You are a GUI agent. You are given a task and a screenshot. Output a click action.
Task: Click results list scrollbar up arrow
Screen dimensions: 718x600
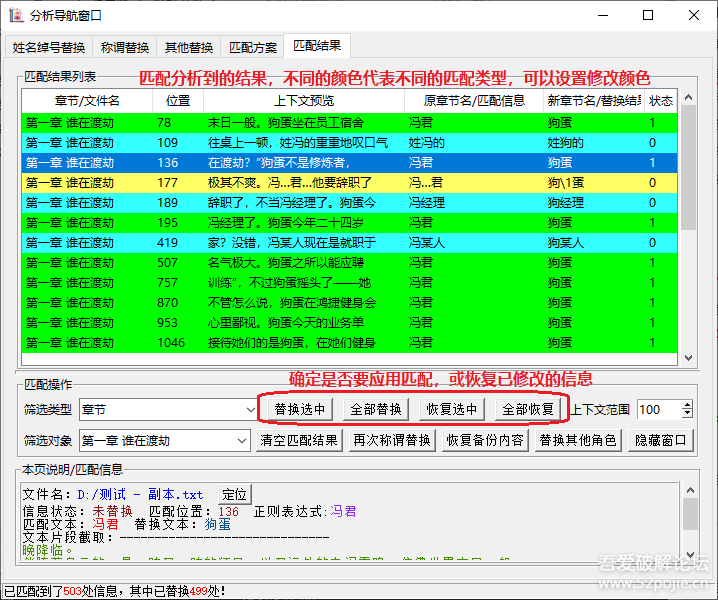click(688, 98)
